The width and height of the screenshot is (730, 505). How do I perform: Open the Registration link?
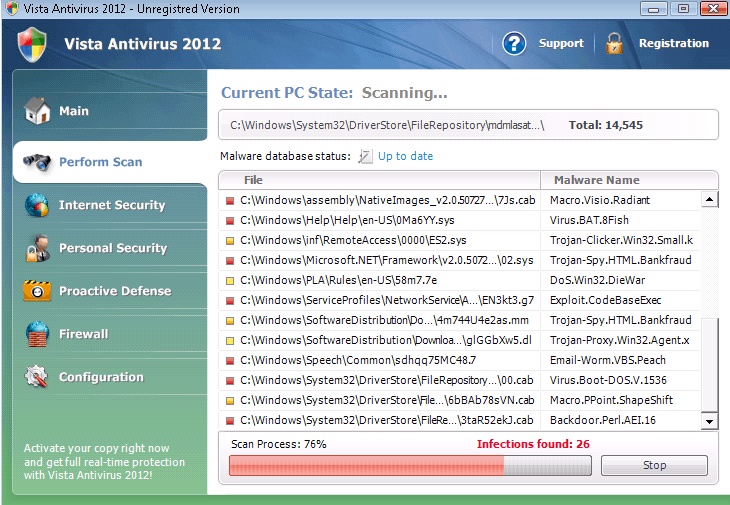pyautogui.click(x=674, y=43)
